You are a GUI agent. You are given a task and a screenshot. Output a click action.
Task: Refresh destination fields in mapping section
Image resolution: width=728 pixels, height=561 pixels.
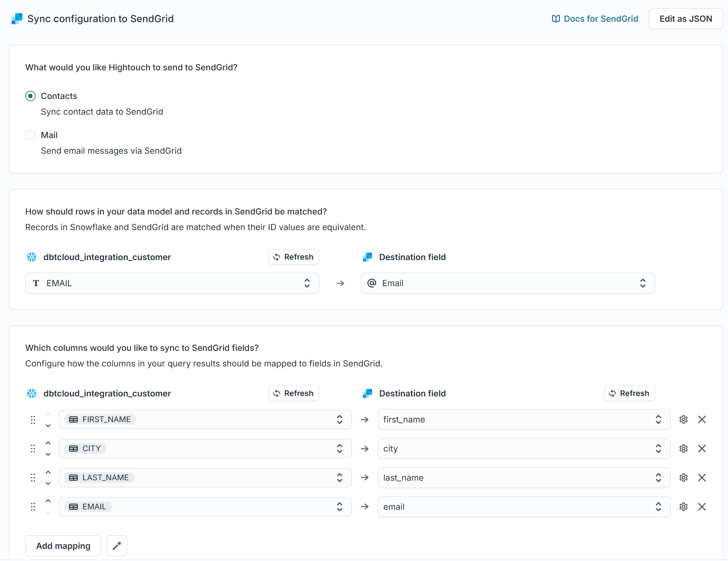629,393
